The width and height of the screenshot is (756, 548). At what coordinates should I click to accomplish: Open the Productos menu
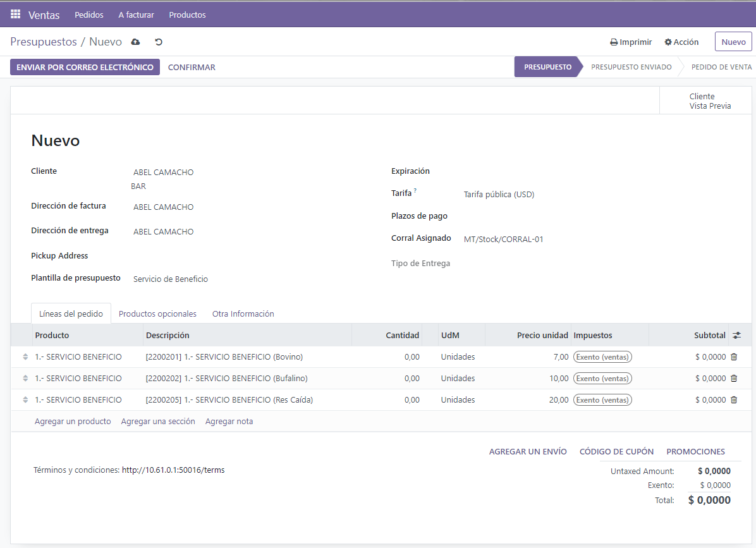(187, 15)
